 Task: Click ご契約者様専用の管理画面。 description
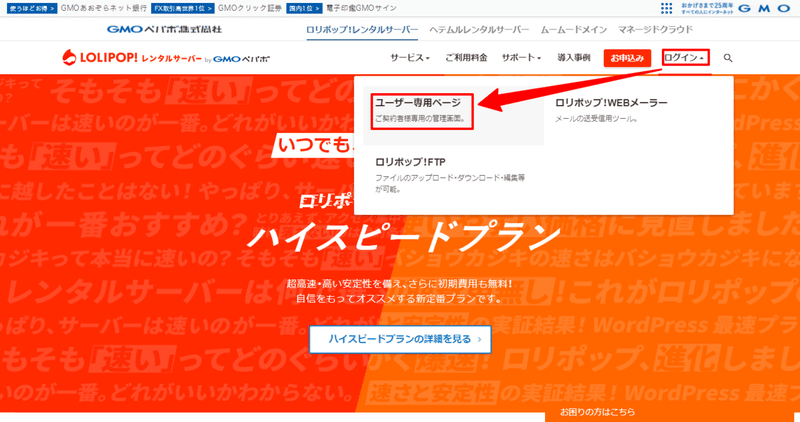420,119
